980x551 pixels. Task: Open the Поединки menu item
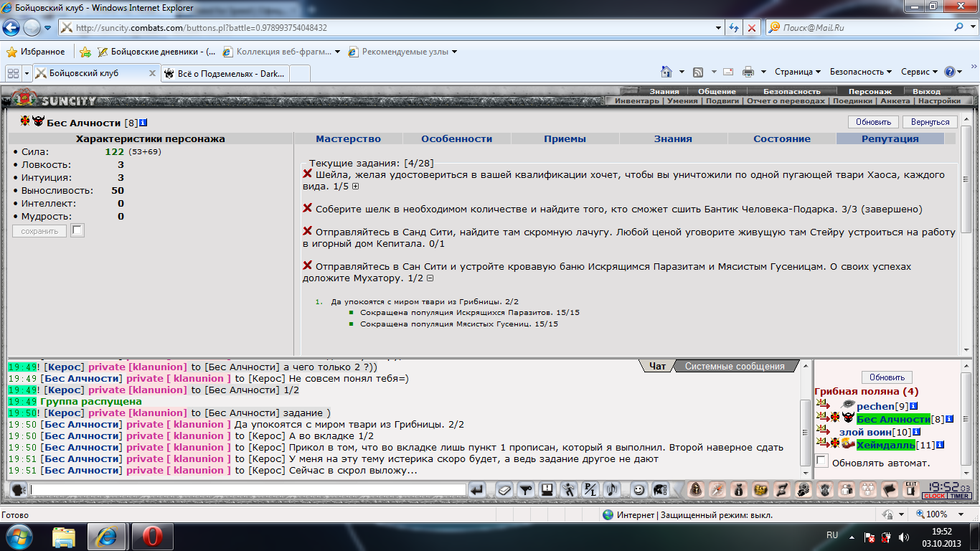point(852,101)
